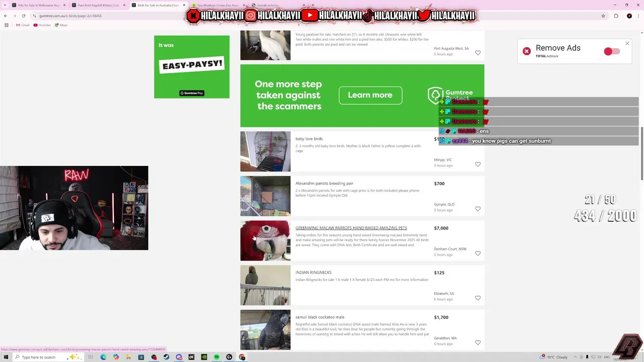Viewport: 644px width, 362px height.
Task: Open the Windows Start menu
Action: pos(6,357)
